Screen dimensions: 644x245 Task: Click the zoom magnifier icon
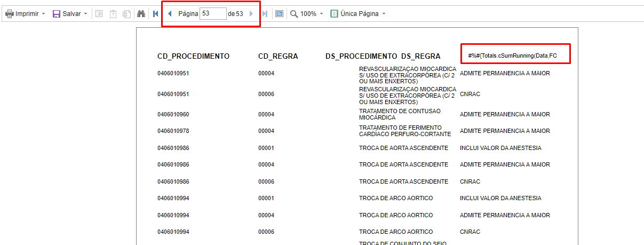click(294, 14)
